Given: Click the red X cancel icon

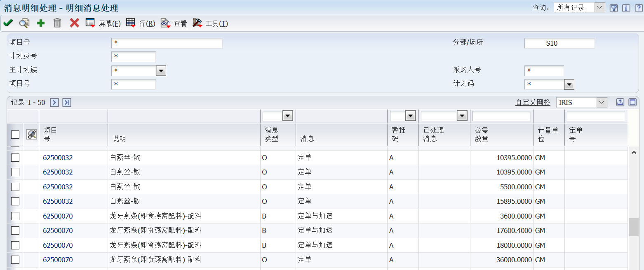Looking at the screenshot, I should coord(74,23).
